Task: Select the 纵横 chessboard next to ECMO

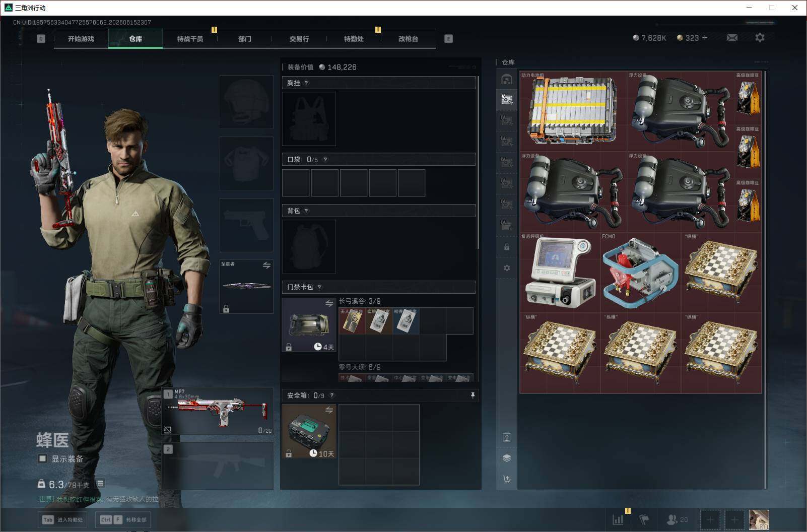Action: 721,272
